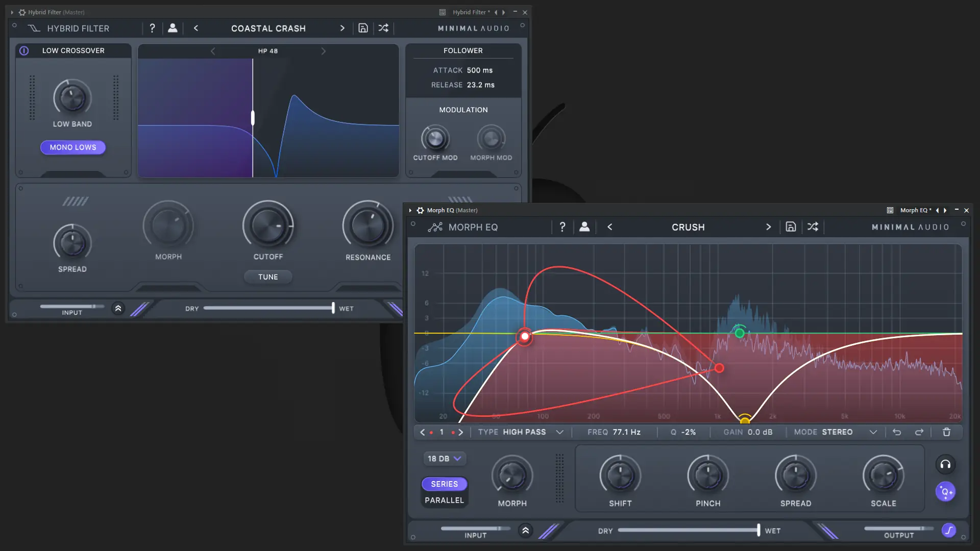Expand the TYPE High Pass dropdown

(559, 432)
